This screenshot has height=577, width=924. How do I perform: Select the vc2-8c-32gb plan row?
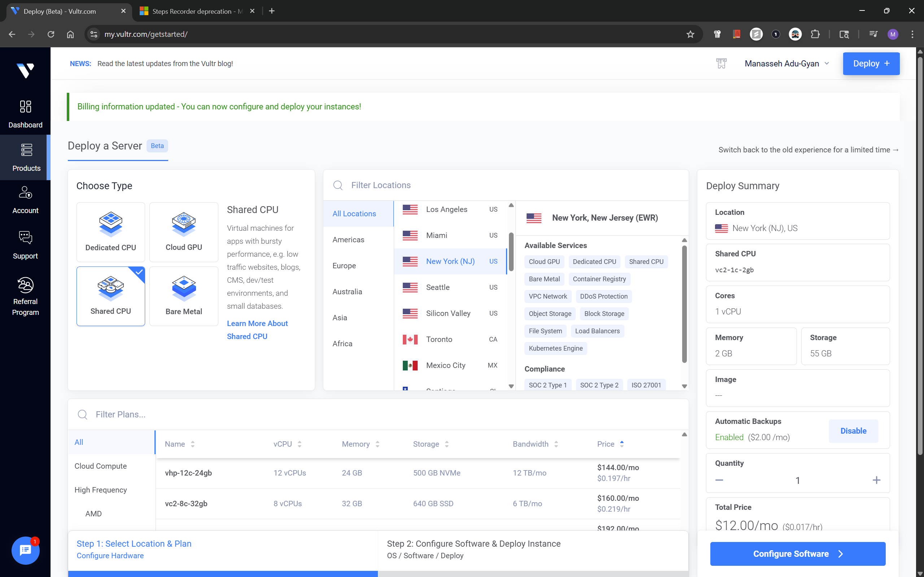pos(418,503)
